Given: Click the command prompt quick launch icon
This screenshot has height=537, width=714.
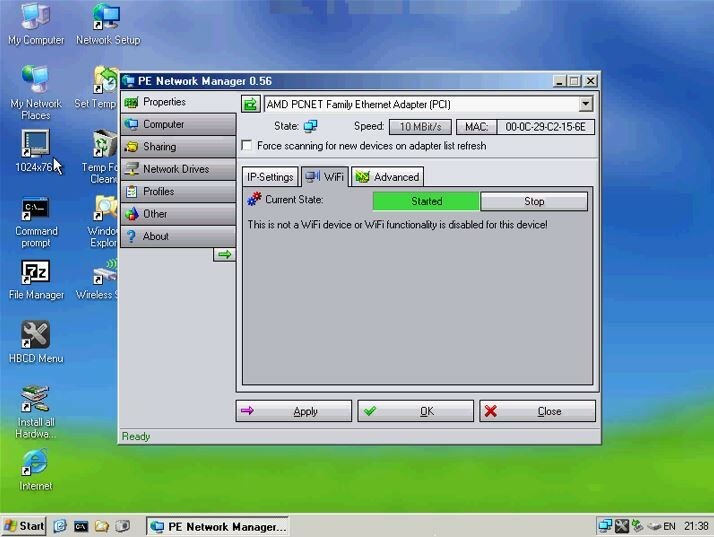Looking at the screenshot, I should click(81, 527).
